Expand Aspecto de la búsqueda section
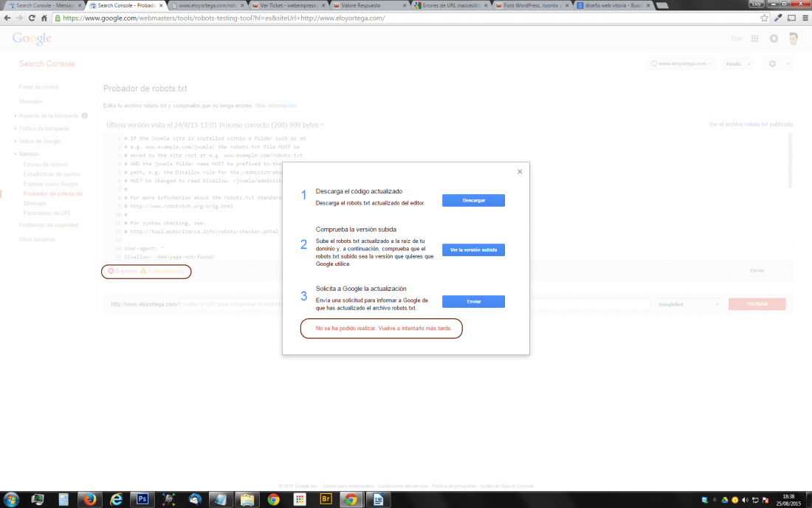This screenshot has height=508, width=812. tap(48, 116)
